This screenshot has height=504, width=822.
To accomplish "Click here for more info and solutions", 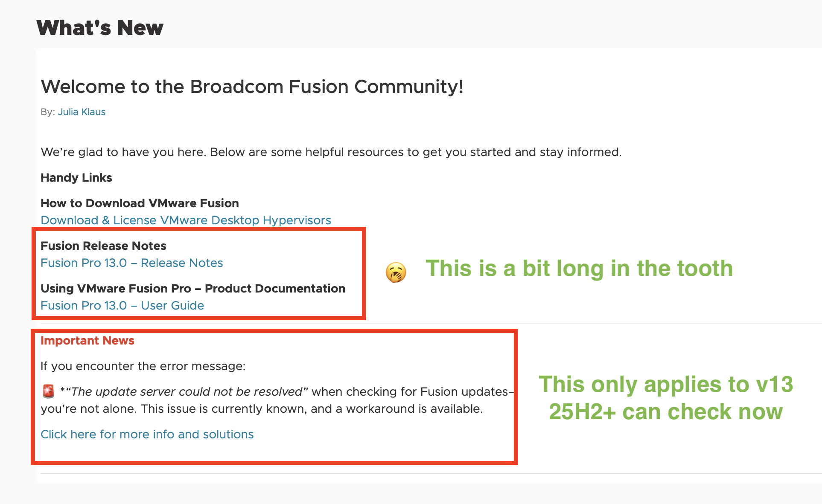I will tap(147, 434).
